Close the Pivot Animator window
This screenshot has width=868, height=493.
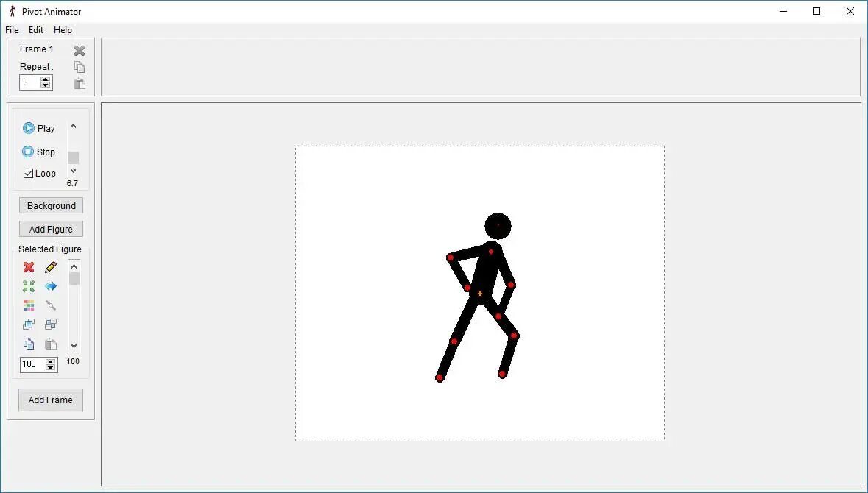[850, 11]
